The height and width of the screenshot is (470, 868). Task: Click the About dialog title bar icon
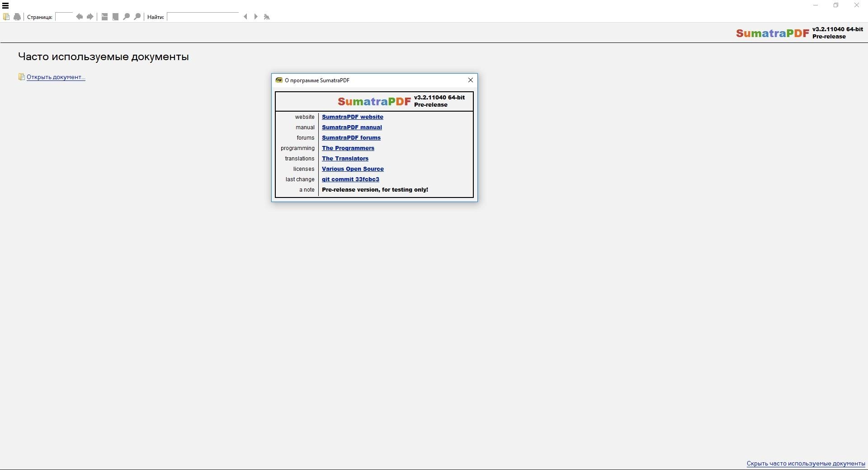coord(279,80)
